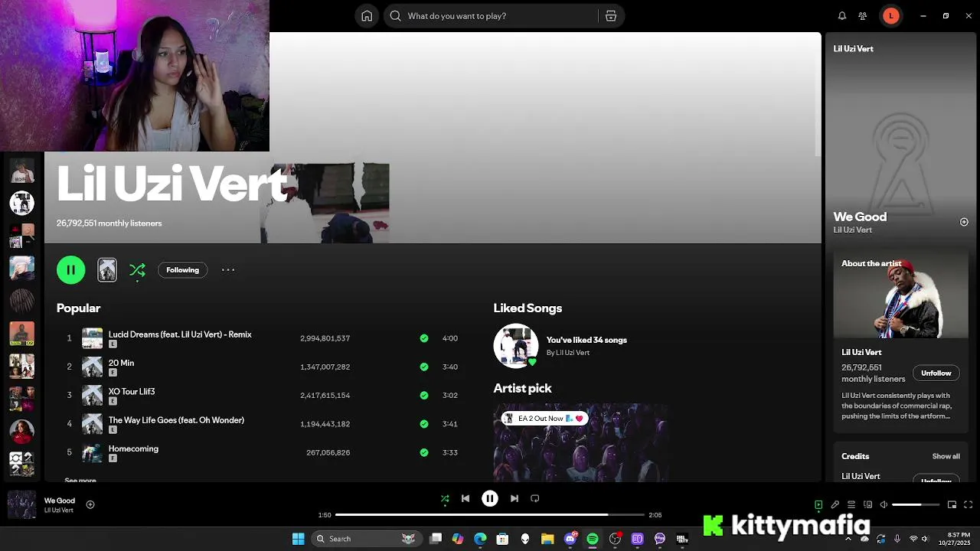The height and width of the screenshot is (551, 980).
Task: Toggle the Now Playing view icon
Action: (x=818, y=504)
